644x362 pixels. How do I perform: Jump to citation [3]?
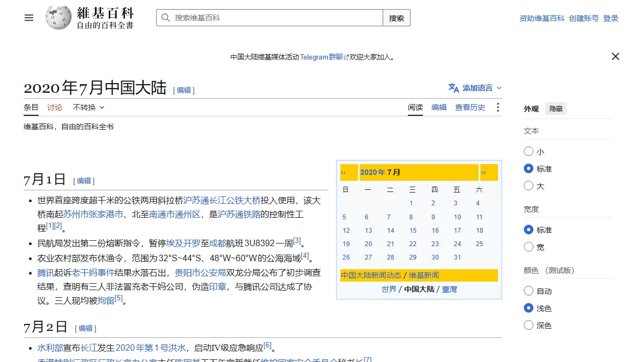click(x=297, y=240)
